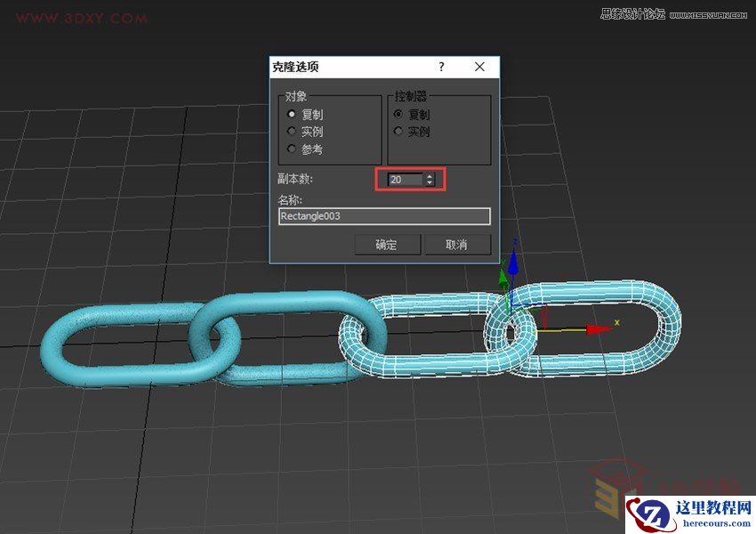Select the 复制 radio button under 控制器

click(398, 113)
